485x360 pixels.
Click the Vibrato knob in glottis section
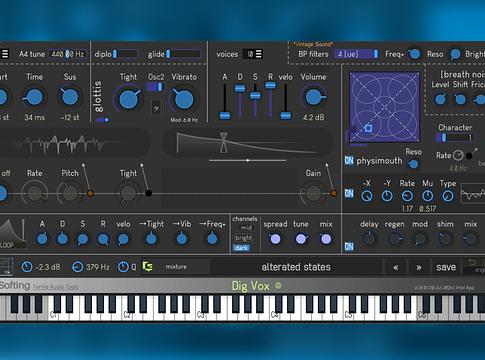coord(184,99)
